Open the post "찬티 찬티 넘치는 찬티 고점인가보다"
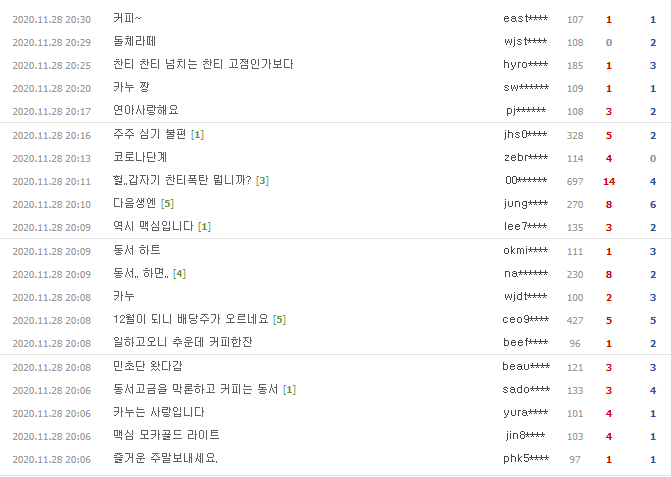Image resolution: width=671 pixels, height=477 pixels. coord(203,64)
